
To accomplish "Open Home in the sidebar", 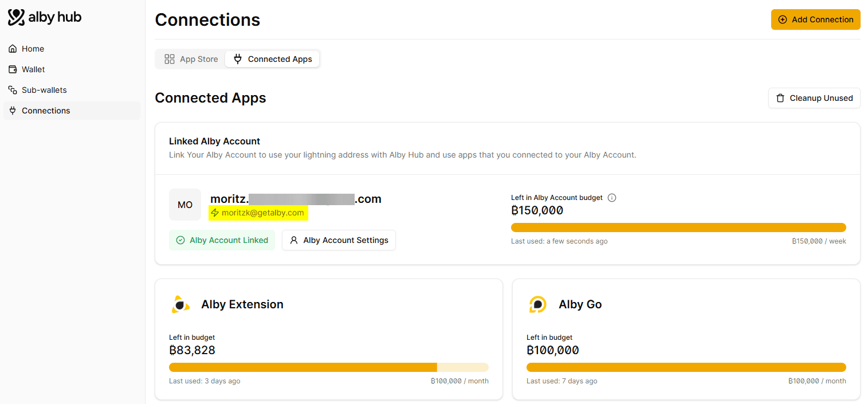I will pos(72,49).
